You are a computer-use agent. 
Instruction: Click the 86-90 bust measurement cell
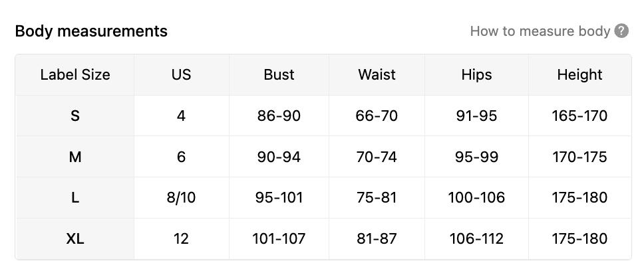click(x=279, y=116)
